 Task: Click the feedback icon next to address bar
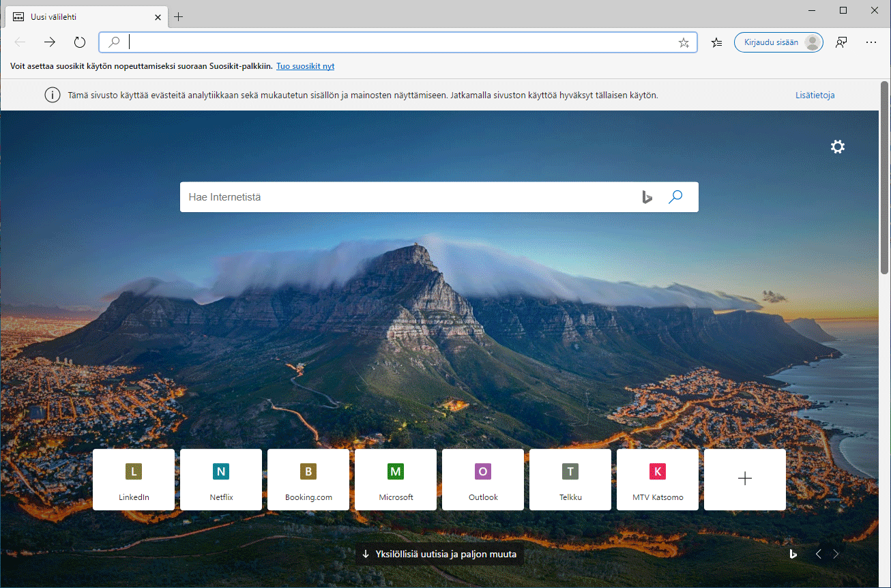(841, 42)
